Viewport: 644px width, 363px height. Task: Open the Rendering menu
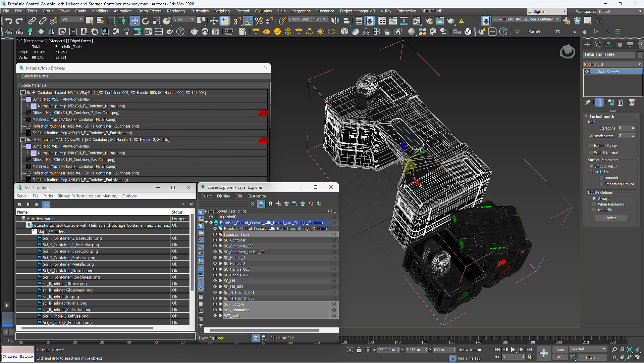(x=176, y=11)
